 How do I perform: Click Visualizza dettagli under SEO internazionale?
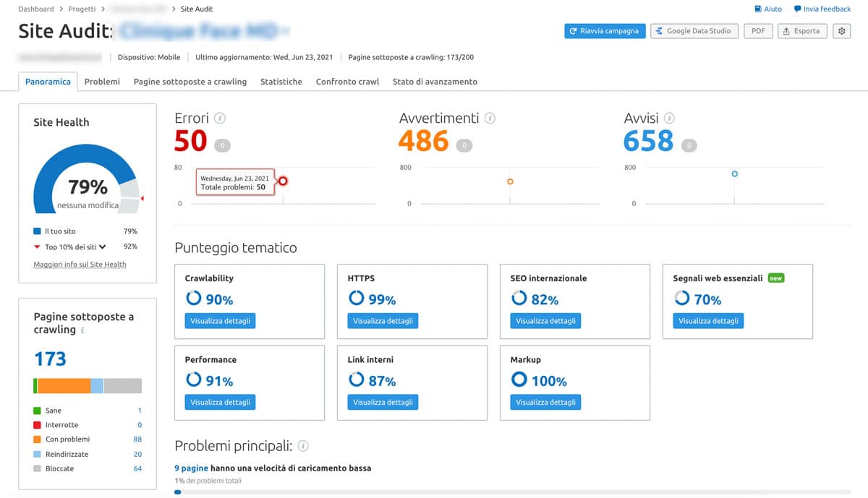(x=546, y=321)
